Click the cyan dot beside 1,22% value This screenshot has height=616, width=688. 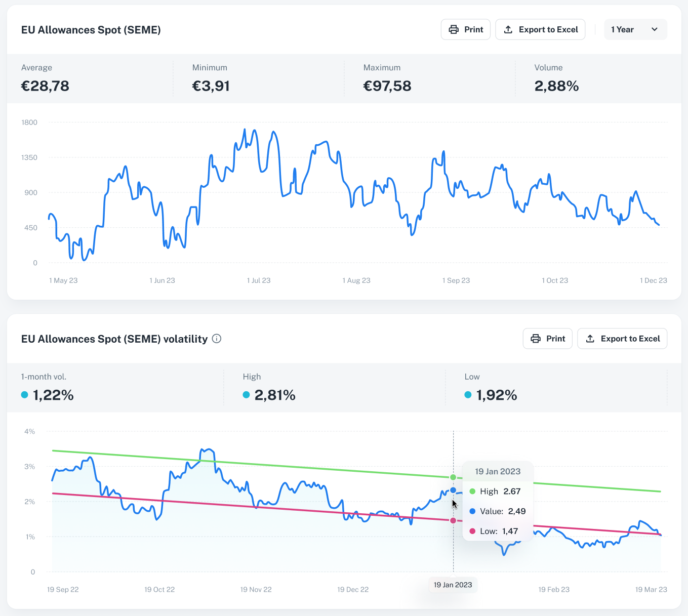point(24,395)
